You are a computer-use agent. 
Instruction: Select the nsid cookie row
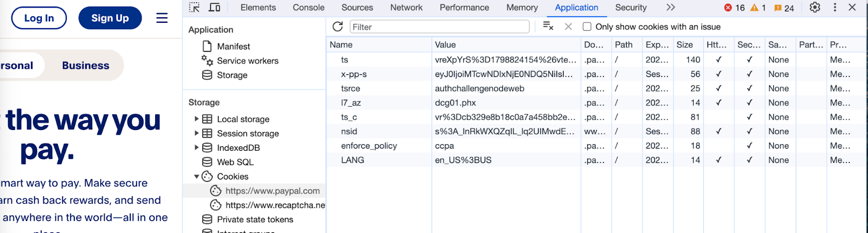[x=596, y=131]
